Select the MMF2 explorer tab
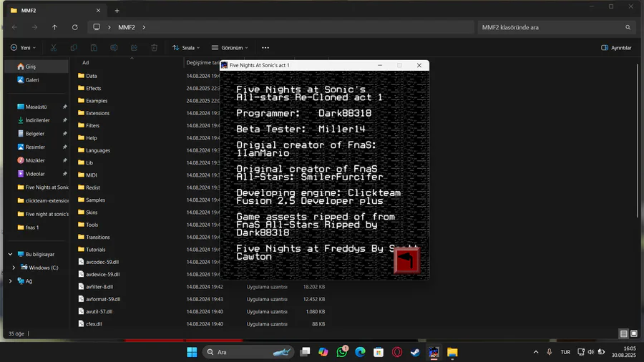Viewport: 644px width, 362px height. (55, 11)
